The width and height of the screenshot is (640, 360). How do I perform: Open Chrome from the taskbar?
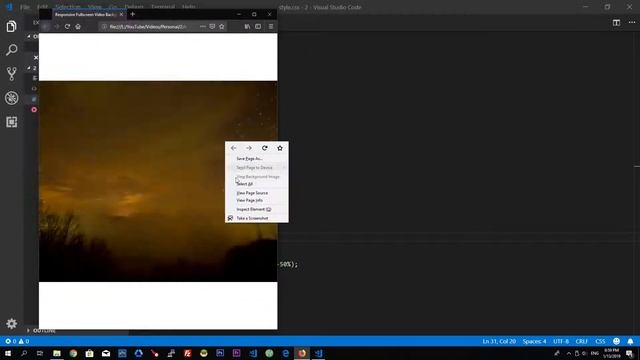click(73, 353)
